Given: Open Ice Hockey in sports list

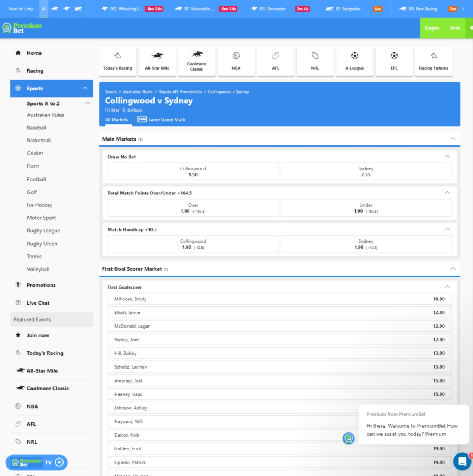Looking at the screenshot, I should click(39, 205).
